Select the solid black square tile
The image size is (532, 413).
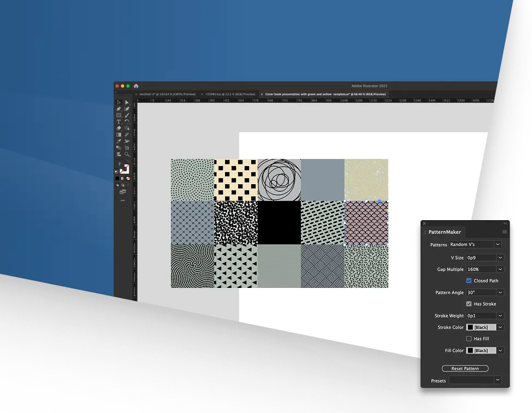point(279,223)
